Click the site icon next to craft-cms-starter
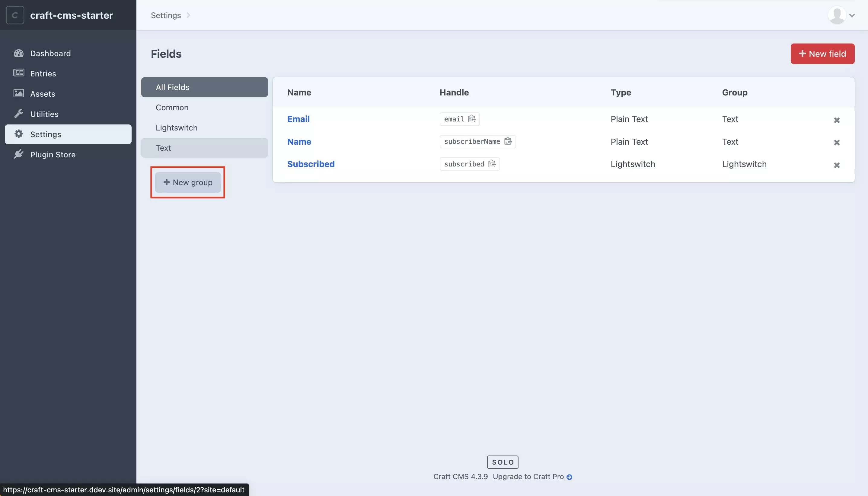The width and height of the screenshot is (868, 496). point(15,15)
